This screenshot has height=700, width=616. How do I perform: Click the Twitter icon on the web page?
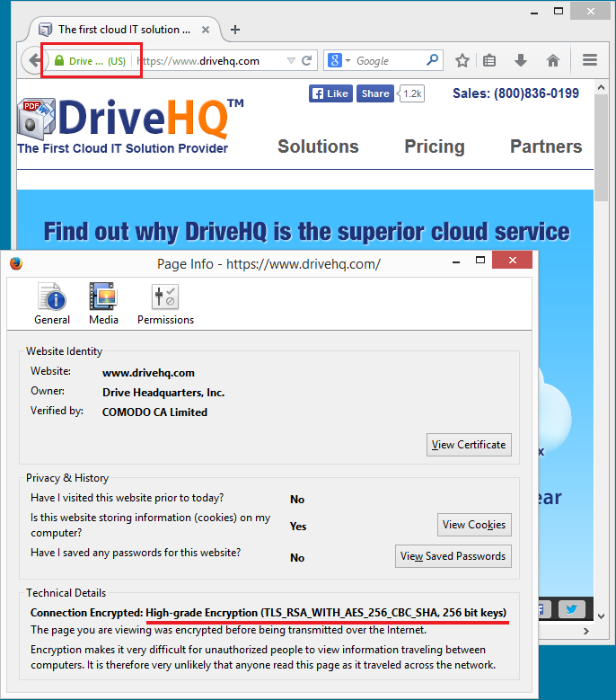coord(571,609)
